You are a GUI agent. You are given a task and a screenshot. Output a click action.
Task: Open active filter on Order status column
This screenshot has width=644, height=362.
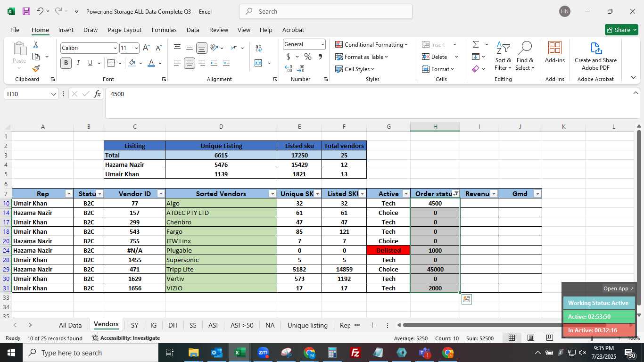click(456, 194)
